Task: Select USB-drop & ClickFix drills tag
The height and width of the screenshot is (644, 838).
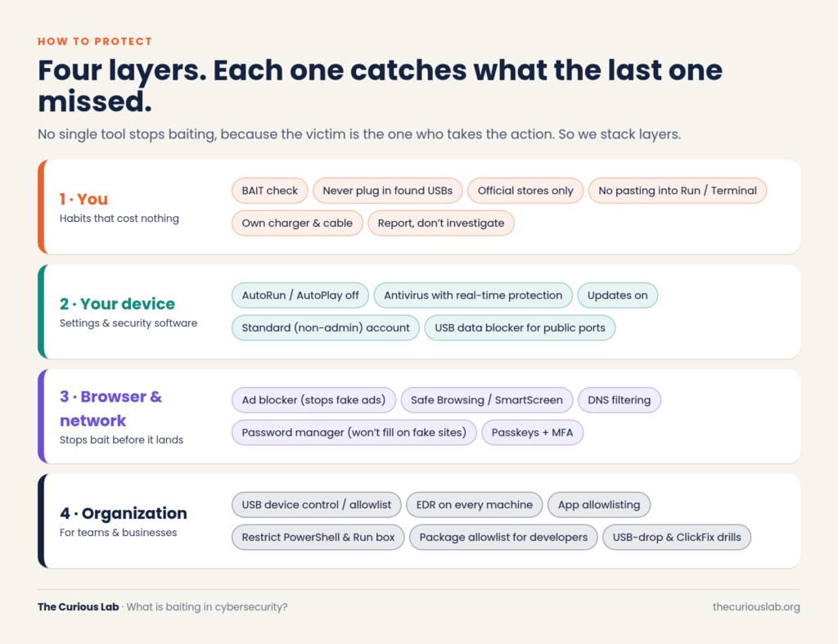Action: click(677, 538)
